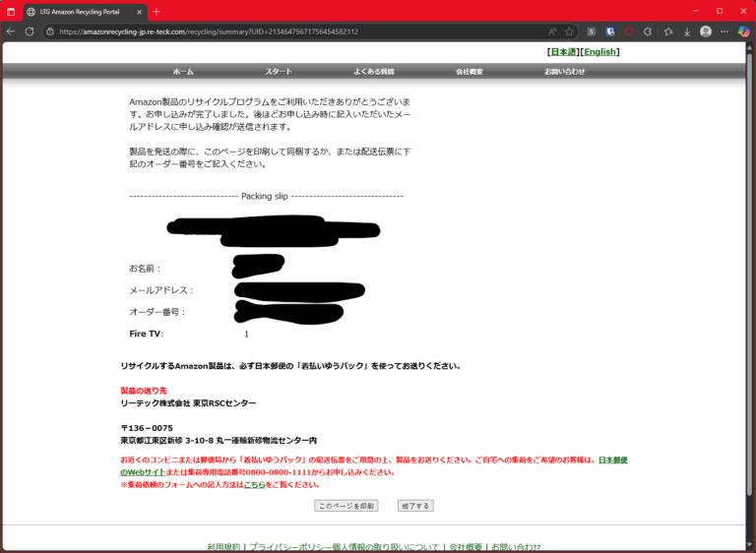
Task: Click the profile avatar icon
Action: pos(706,31)
